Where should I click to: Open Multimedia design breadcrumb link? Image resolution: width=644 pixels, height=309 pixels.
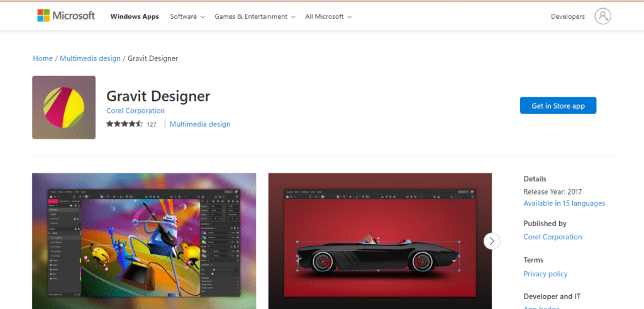91,58
